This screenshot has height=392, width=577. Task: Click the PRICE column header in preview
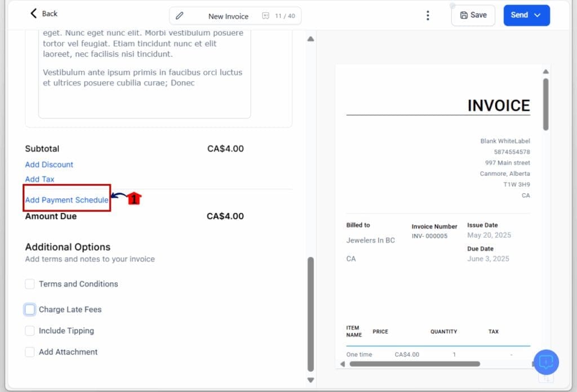point(380,332)
